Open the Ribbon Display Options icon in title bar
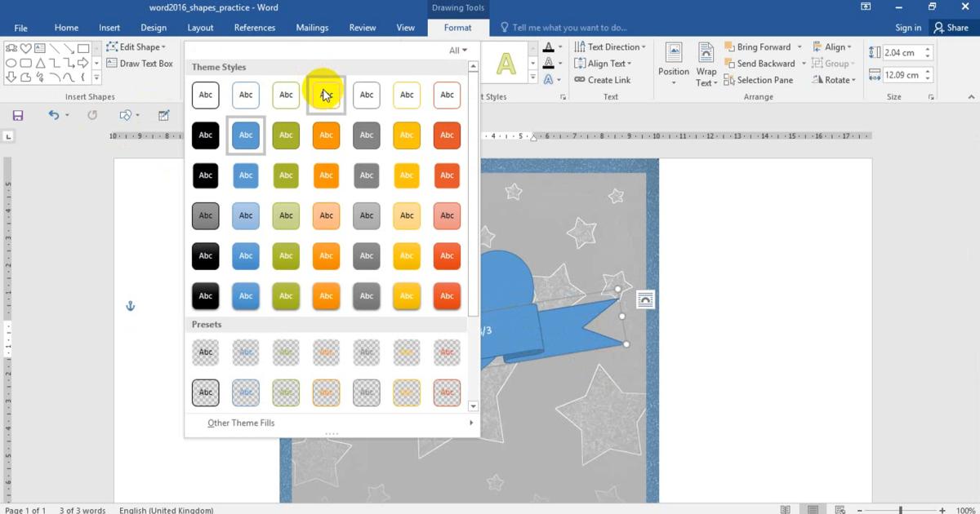980x514 pixels. tap(866, 7)
